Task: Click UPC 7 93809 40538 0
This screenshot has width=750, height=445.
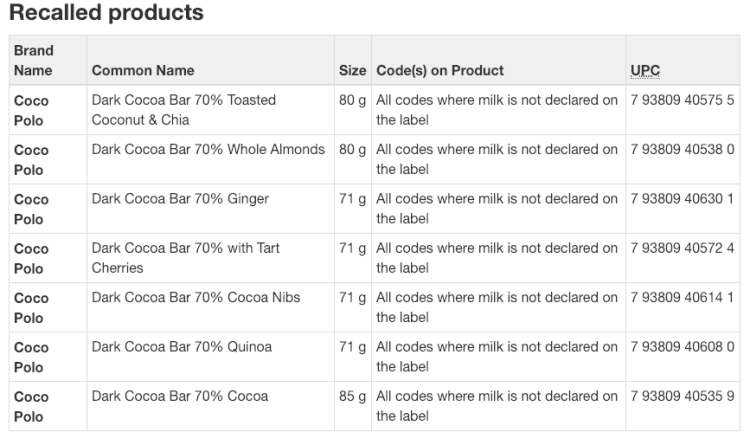Action: pos(682,149)
